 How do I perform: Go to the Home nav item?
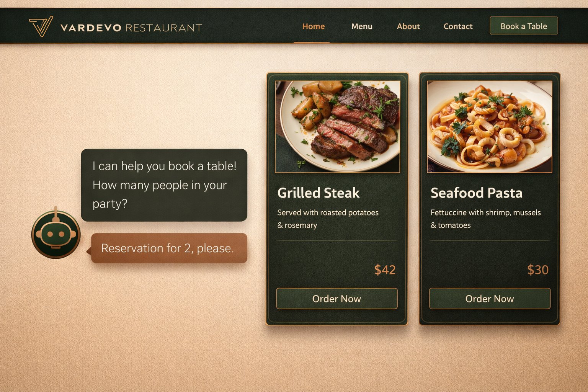pos(314,26)
